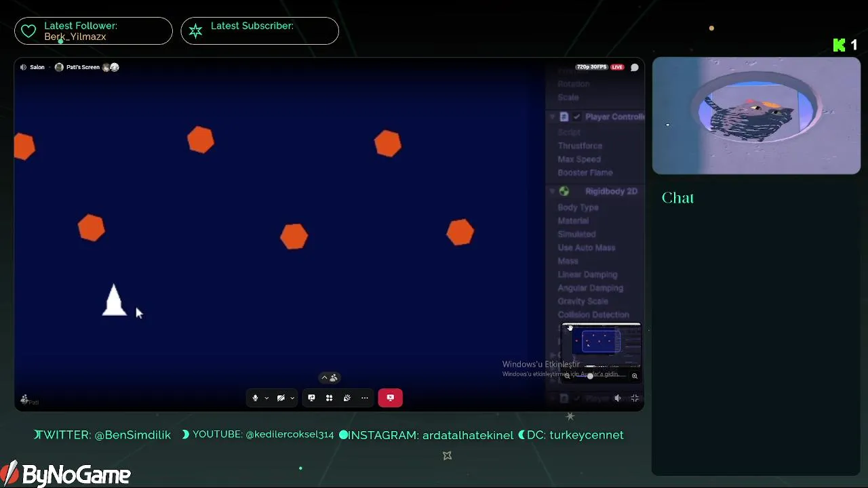The image size is (868, 488).
Task: Click the Max Speed property label
Action: click(579, 159)
